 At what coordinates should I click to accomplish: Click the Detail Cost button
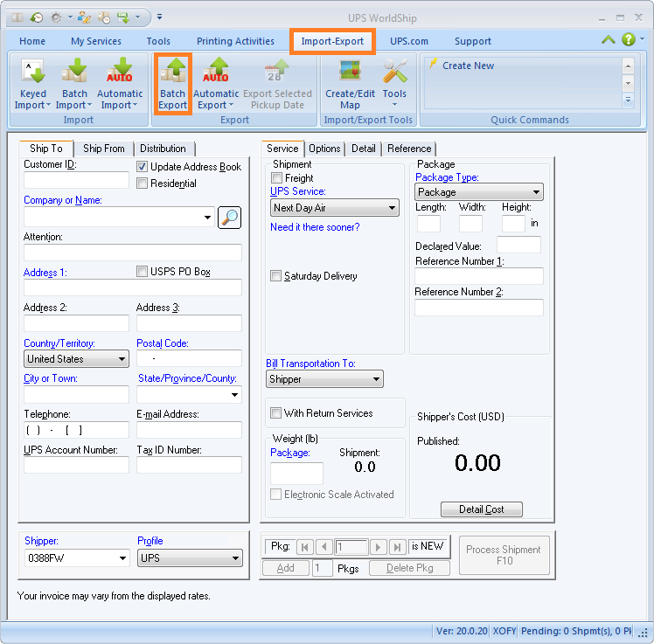pyautogui.click(x=482, y=509)
